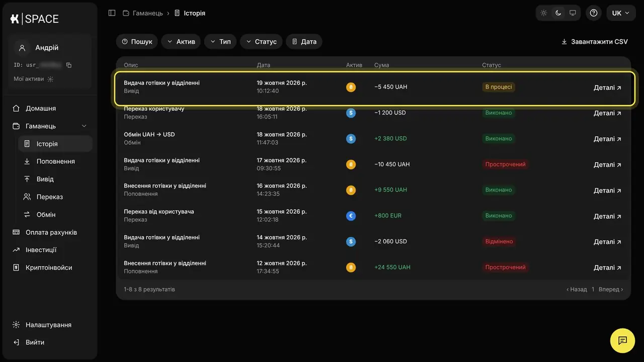Open Криптоінвойси in sidebar
Screen dimensions: 644x362
[x=49, y=267]
